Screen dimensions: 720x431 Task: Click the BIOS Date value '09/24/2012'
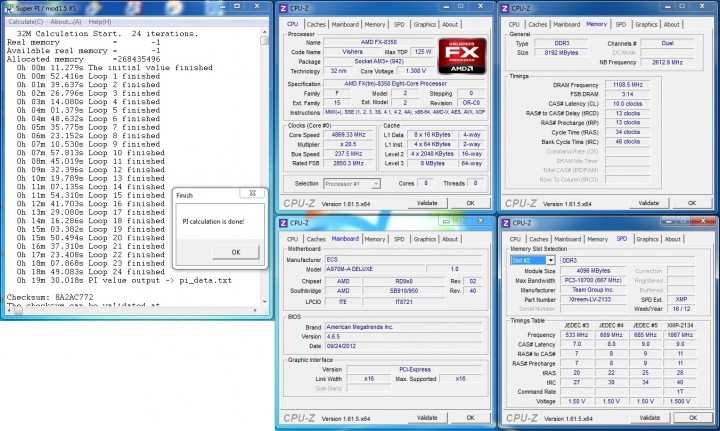pyautogui.click(x=404, y=346)
